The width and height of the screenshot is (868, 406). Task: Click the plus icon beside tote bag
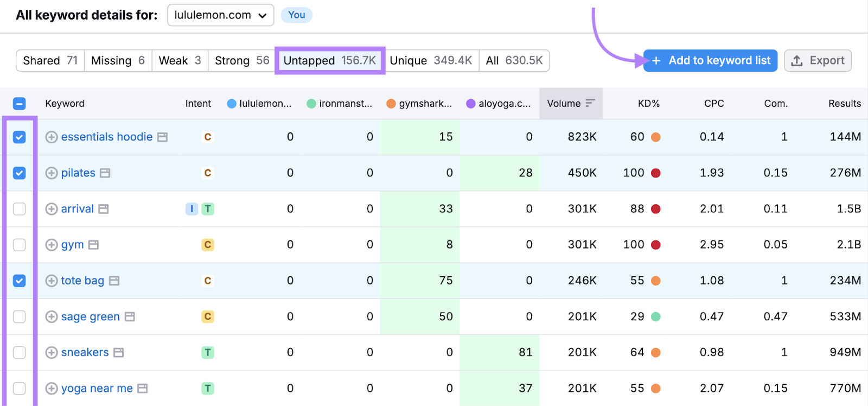point(52,281)
